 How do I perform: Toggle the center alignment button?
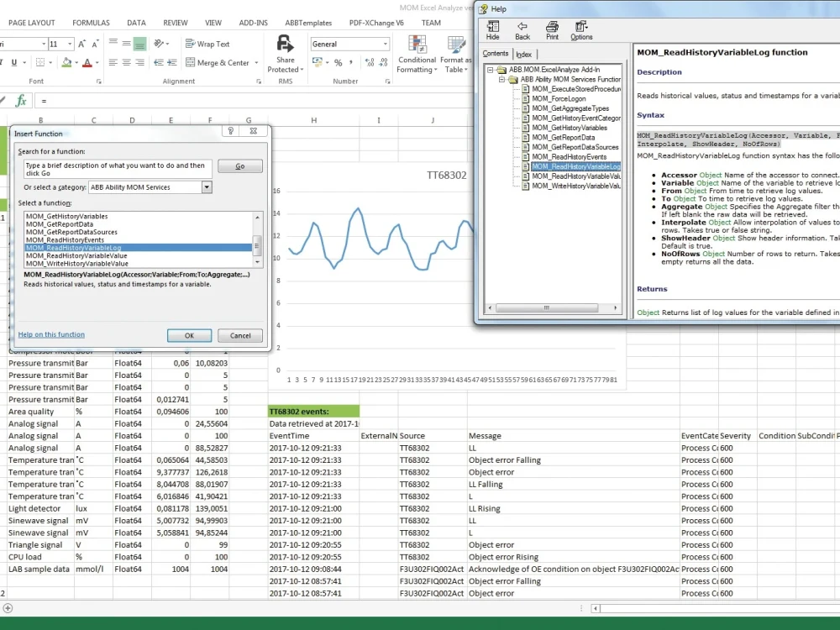127,63
